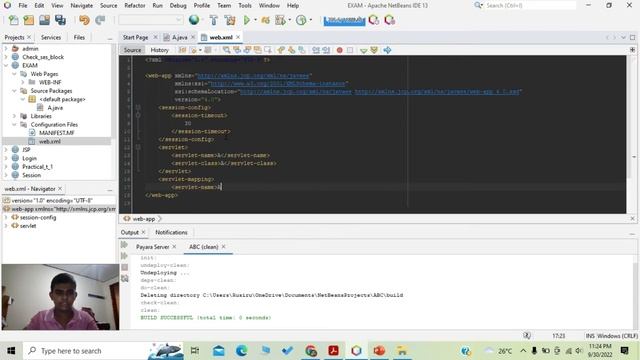Open the Tools menu
This screenshot has width=640, height=360.
click(x=245, y=5)
